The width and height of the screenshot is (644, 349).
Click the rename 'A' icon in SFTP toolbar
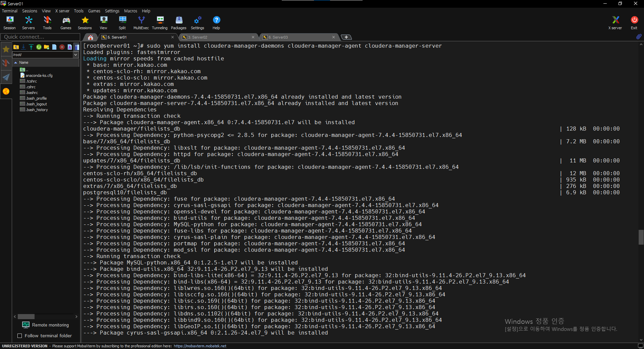[x=70, y=47]
